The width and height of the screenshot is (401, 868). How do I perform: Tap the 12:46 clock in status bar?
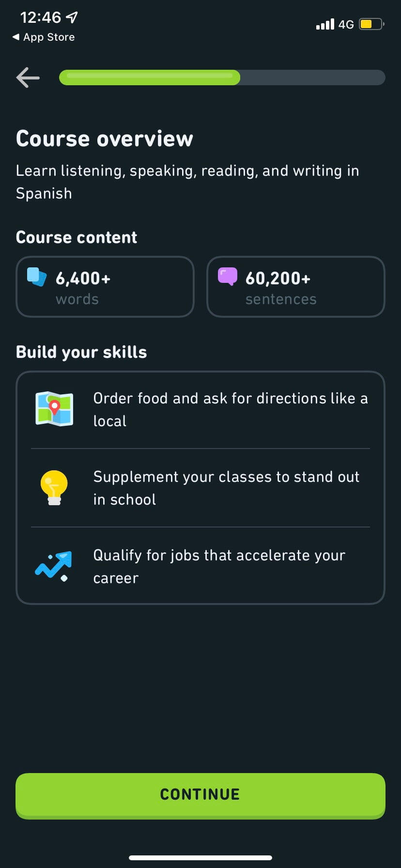pyautogui.click(x=41, y=18)
